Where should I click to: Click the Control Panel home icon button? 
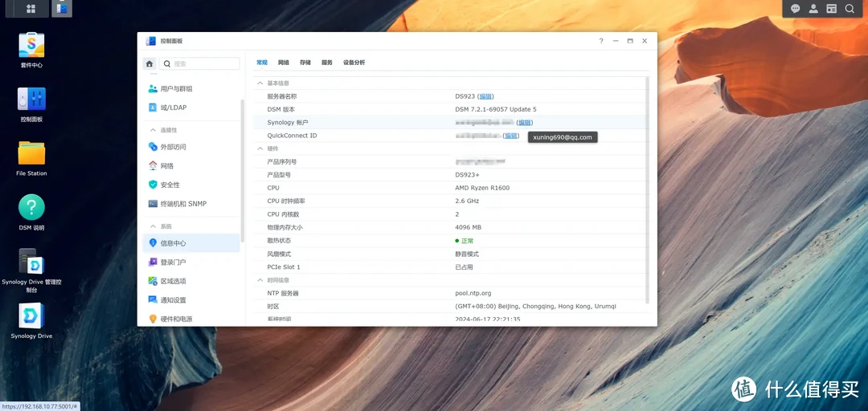[x=149, y=63]
